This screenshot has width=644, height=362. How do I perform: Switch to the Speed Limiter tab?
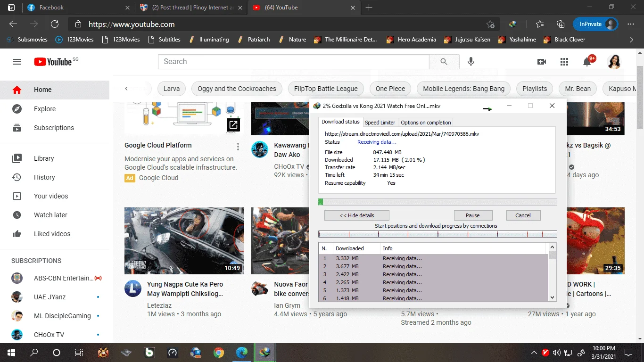(380, 123)
